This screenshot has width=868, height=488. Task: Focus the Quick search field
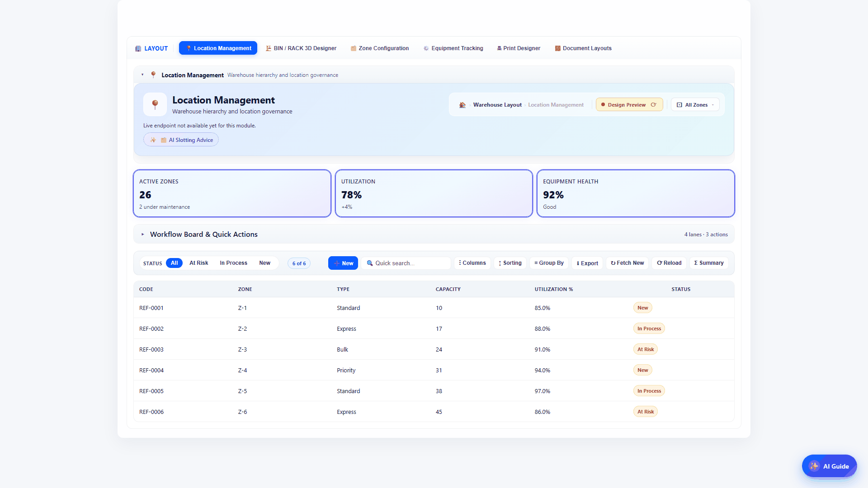406,263
